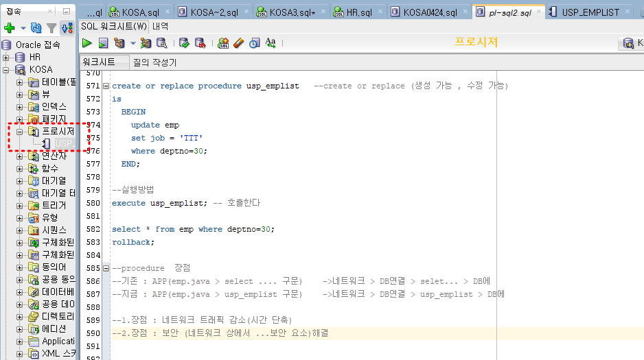Close the KOSA.sql tab
Image resolution: width=644 pixels, height=360 pixels.
(x=168, y=12)
